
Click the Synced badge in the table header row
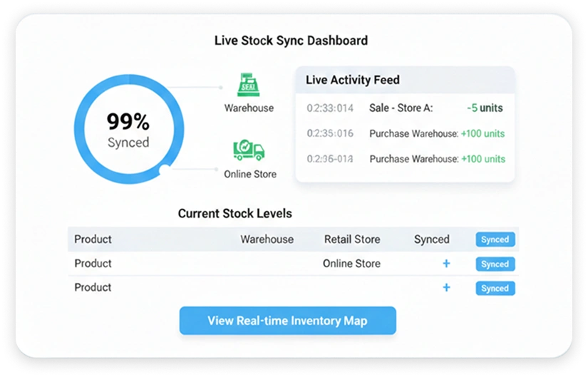coord(495,239)
